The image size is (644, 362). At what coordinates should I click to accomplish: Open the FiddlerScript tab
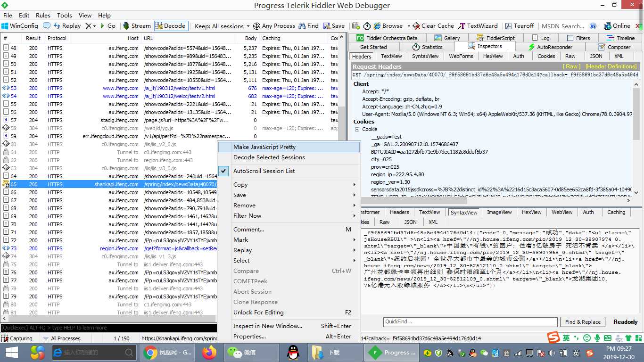pos(495,38)
